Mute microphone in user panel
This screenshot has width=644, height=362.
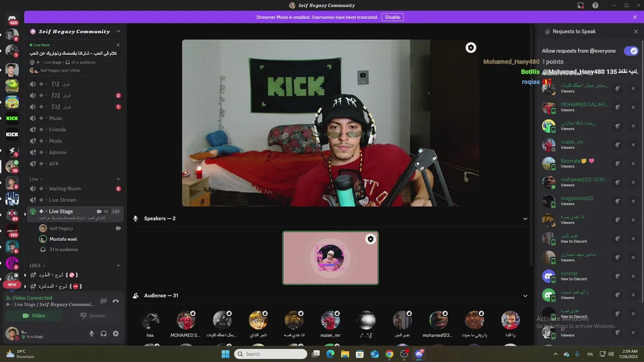click(x=92, y=333)
